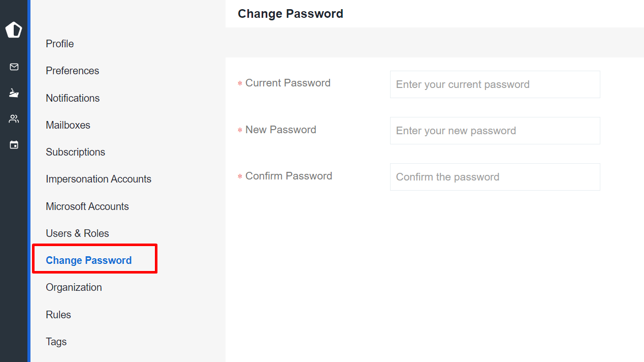Image resolution: width=644 pixels, height=362 pixels.
Task: Open Organization settings
Action: click(x=74, y=287)
